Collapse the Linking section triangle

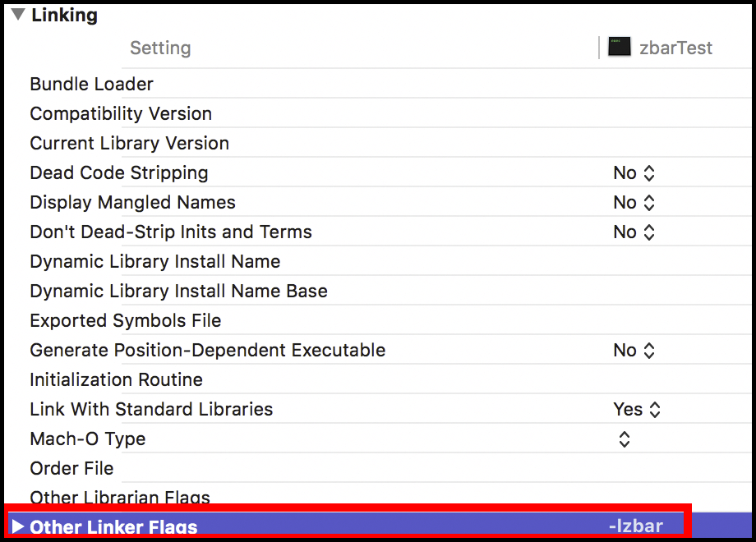tap(18, 15)
